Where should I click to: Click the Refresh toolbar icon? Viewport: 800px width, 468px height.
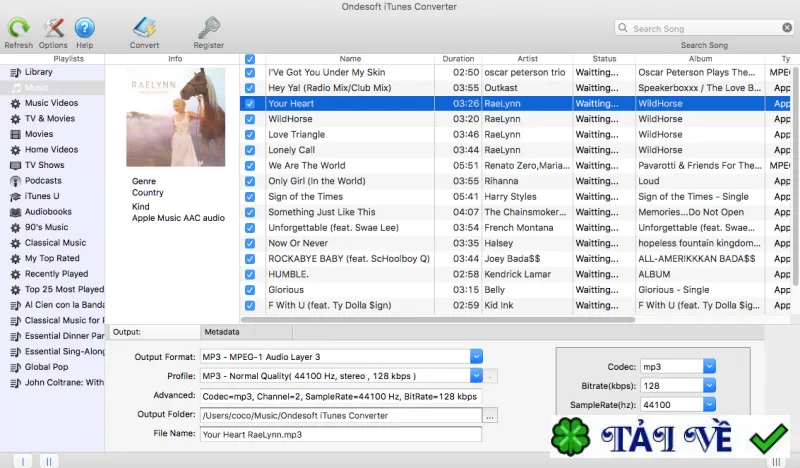[18, 28]
